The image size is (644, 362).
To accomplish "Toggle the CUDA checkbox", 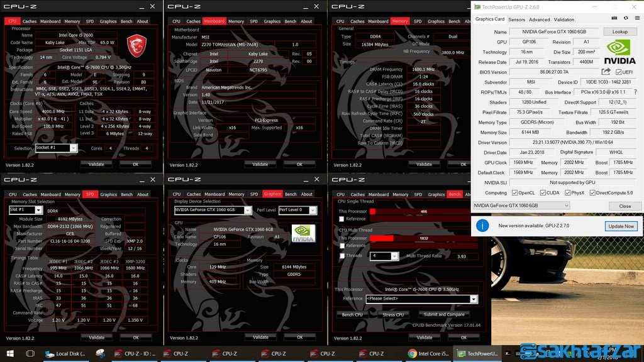I will 543,192.
